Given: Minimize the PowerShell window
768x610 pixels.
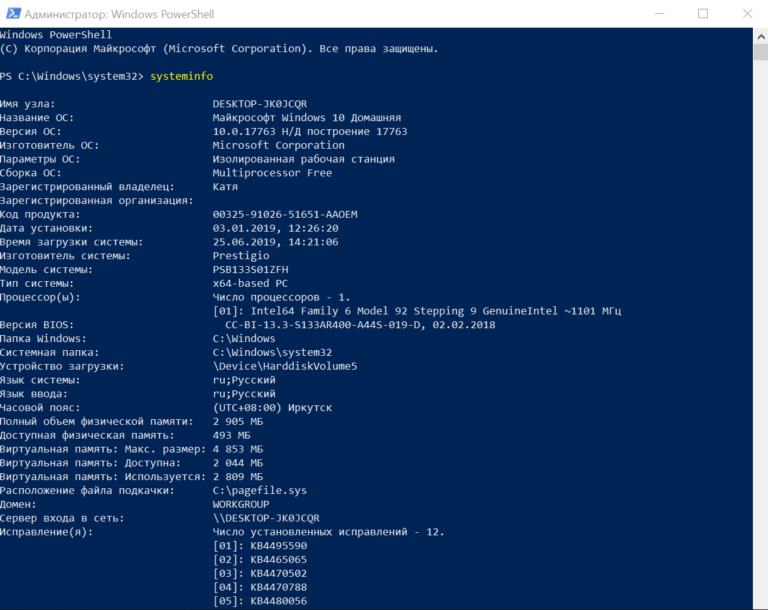Looking at the screenshot, I should pyautogui.click(x=657, y=13).
